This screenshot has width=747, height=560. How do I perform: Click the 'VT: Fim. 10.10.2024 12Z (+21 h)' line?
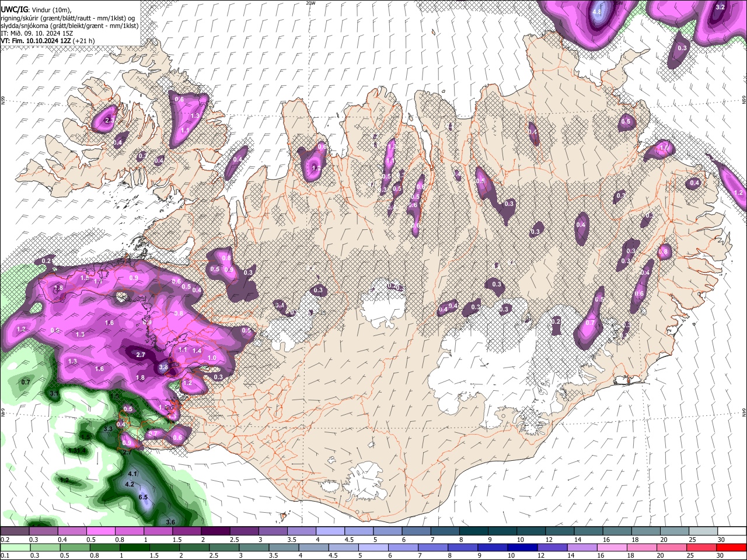(x=48, y=41)
